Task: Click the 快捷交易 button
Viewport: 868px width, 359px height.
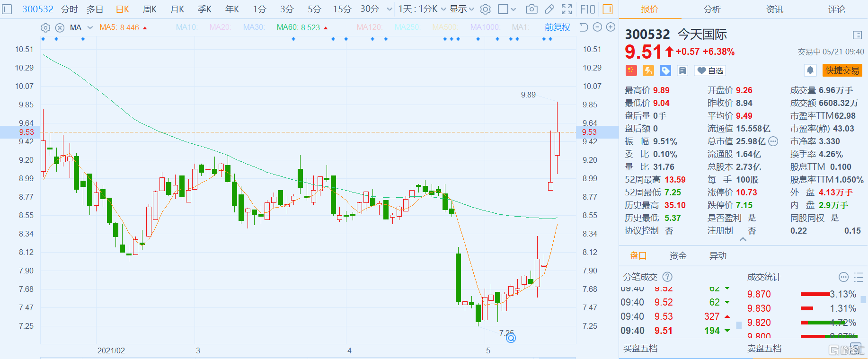Action: (842, 70)
